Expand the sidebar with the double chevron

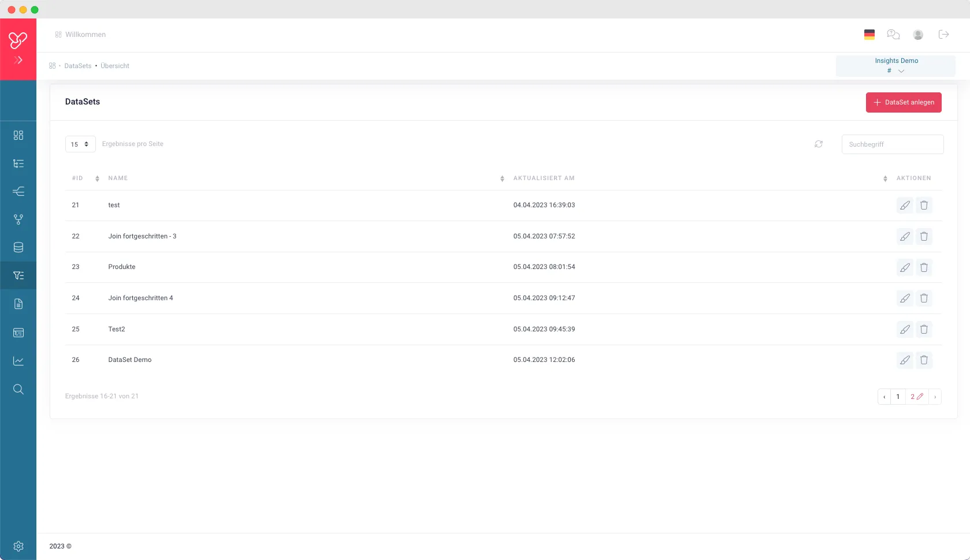click(x=18, y=60)
